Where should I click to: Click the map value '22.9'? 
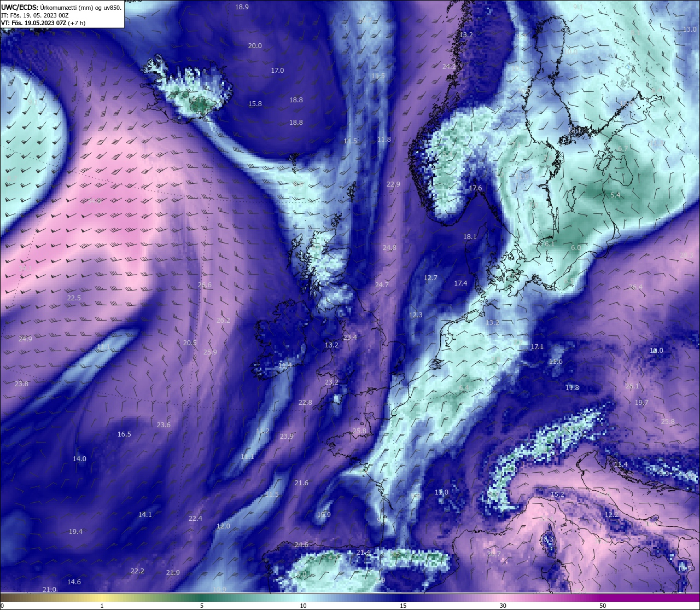point(393,184)
